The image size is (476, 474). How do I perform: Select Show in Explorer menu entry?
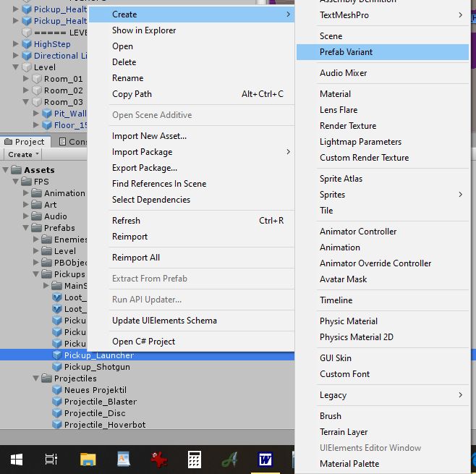[144, 30]
